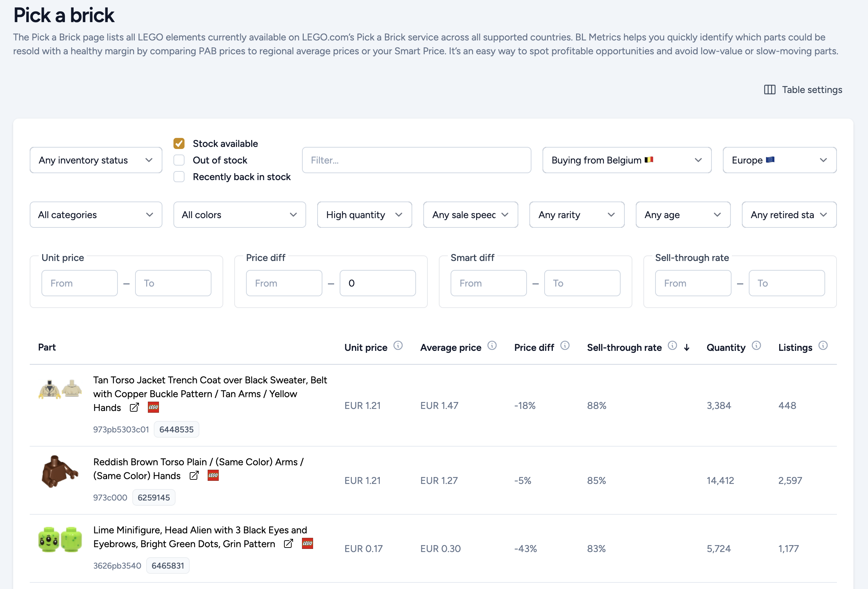
Task: Open LEGO page for the Lime Alien head
Action: (x=308, y=544)
